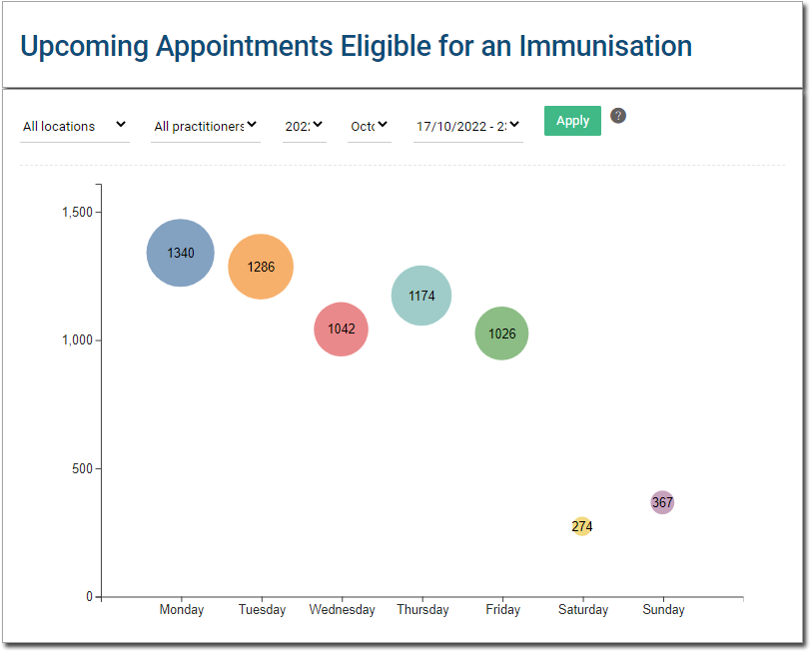Select the teal Thursday bubble 1174
This screenshot has height=655, width=812.
421,296
